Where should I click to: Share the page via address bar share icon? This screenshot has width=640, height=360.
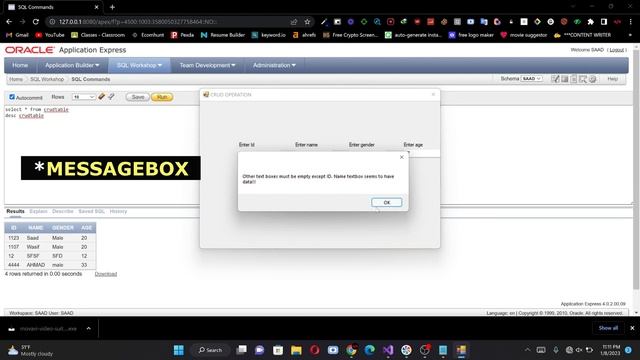pos(294,22)
